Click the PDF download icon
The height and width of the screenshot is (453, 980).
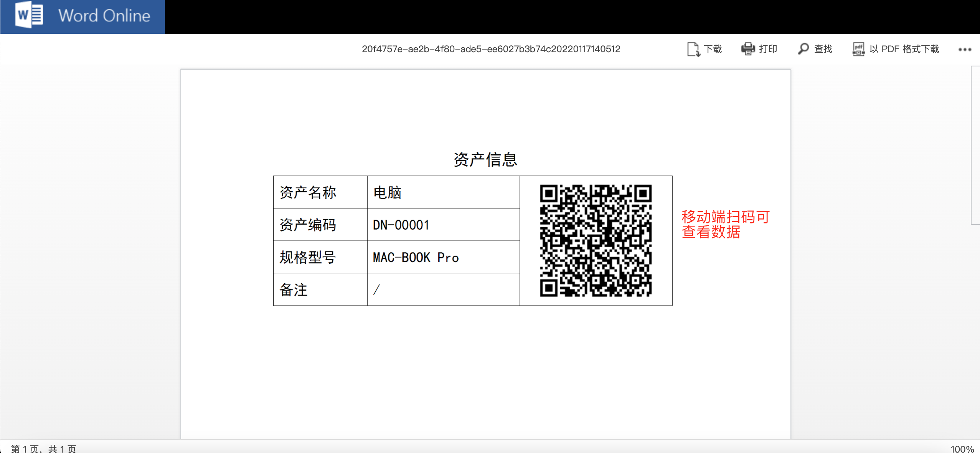click(858, 49)
